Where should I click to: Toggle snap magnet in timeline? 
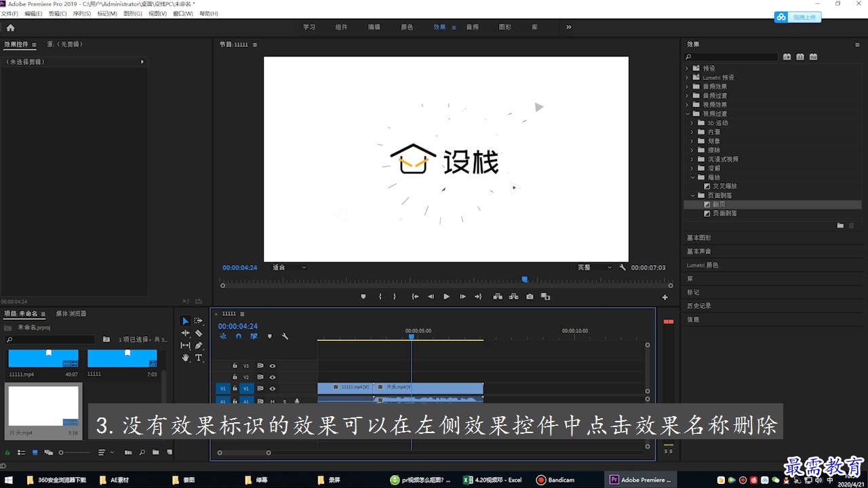point(238,336)
